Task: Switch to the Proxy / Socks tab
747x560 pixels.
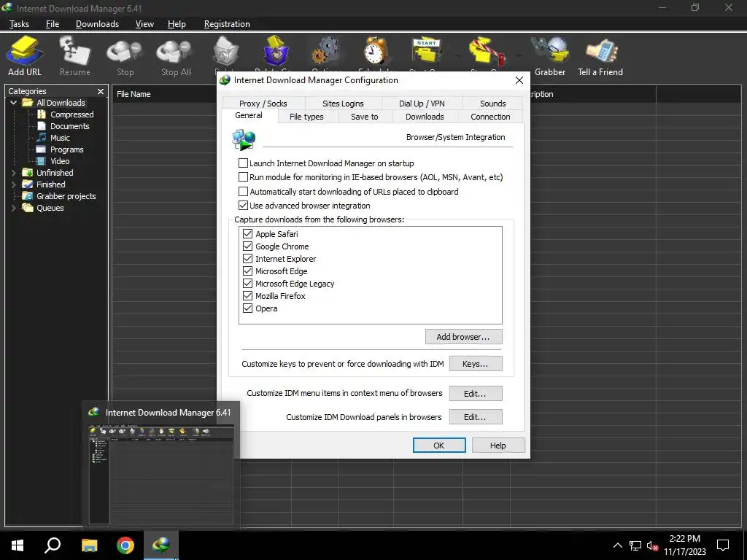Action: 263,104
